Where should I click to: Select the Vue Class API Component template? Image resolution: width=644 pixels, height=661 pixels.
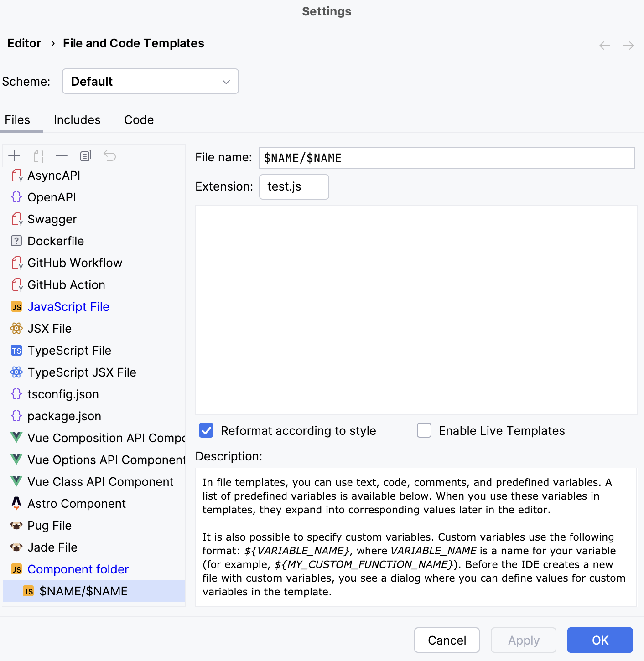[x=100, y=481]
